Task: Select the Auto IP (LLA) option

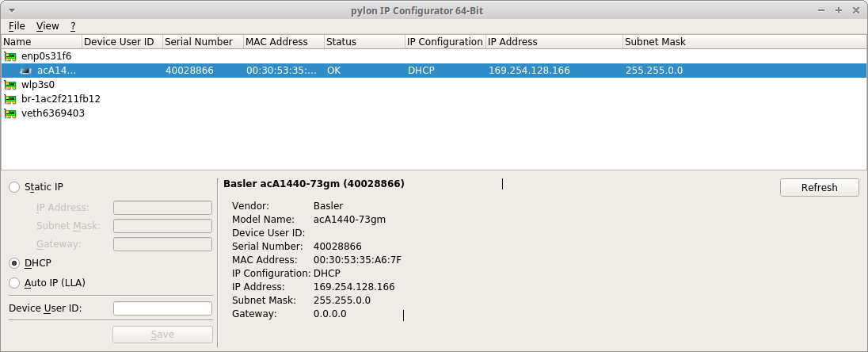Action: (14, 283)
